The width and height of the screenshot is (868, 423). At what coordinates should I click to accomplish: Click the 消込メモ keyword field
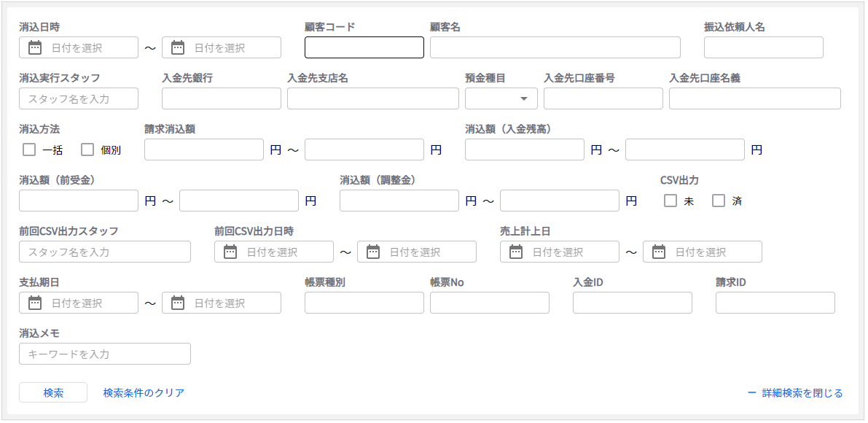[x=104, y=354]
